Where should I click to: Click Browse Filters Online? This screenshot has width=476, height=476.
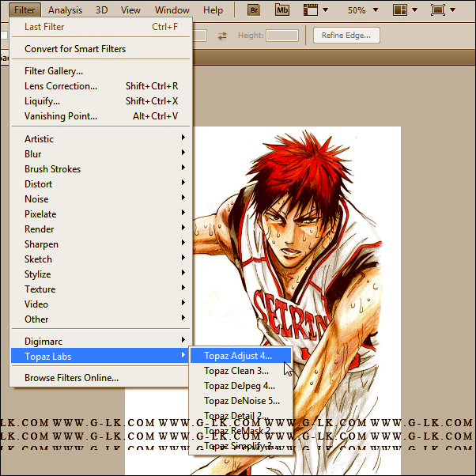tap(100, 378)
